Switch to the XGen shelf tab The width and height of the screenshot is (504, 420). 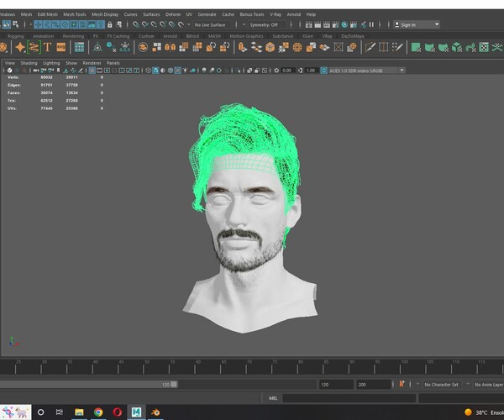pos(307,36)
